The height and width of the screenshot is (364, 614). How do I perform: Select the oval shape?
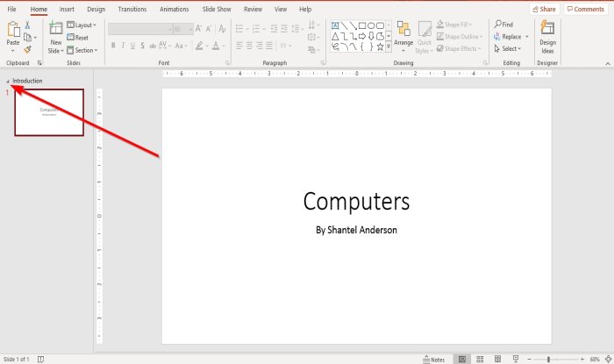371,25
